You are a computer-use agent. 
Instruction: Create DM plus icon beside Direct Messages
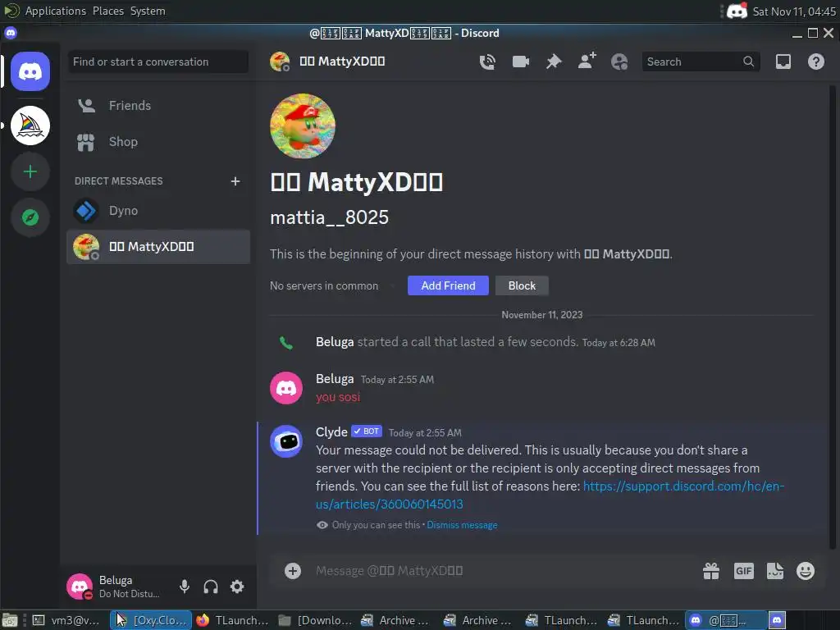[x=235, y=181]
